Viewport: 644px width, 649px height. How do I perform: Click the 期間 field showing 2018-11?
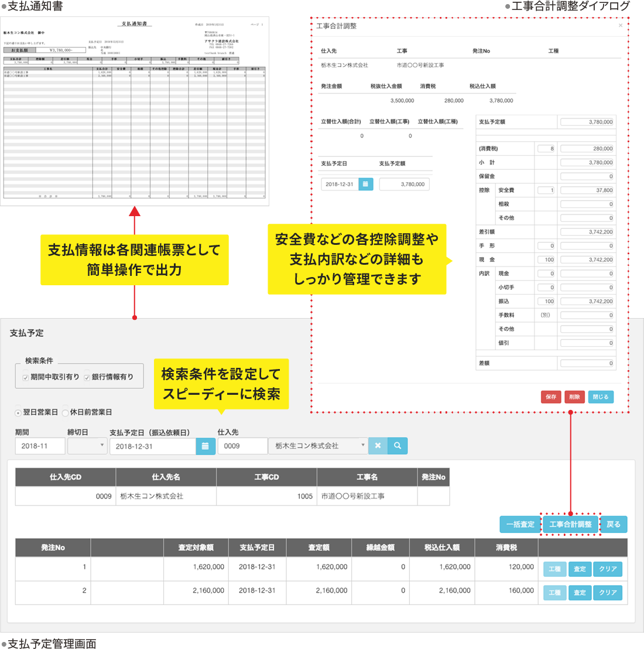pos(40,446)
